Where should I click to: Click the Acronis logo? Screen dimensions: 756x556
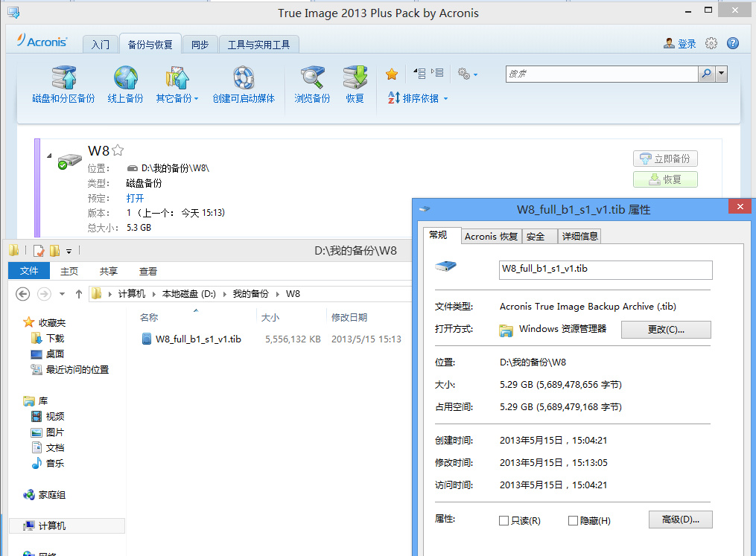coord(42,40)
